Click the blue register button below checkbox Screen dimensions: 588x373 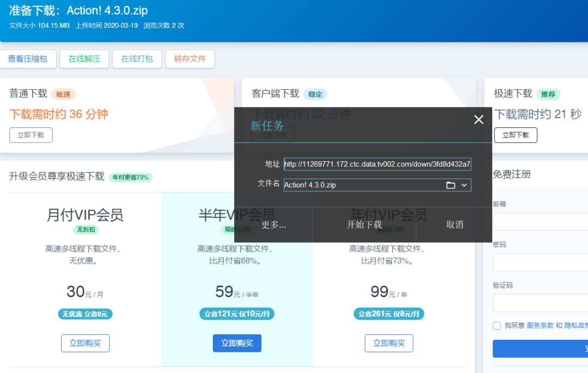[541, 348]
